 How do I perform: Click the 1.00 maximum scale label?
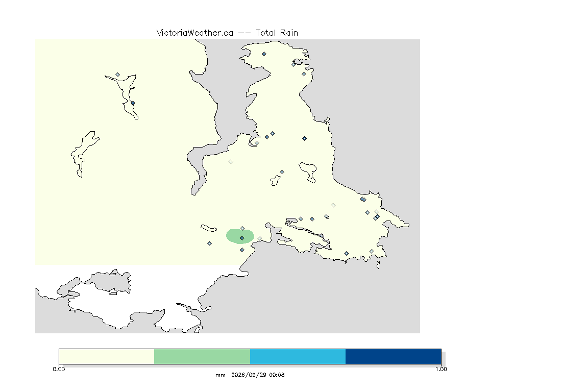441,369
